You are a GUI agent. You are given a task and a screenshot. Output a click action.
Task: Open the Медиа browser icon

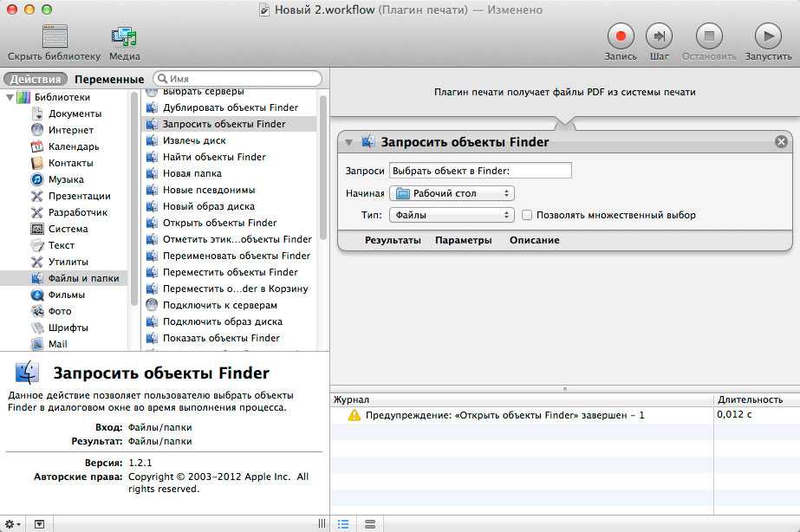(125, 36)
